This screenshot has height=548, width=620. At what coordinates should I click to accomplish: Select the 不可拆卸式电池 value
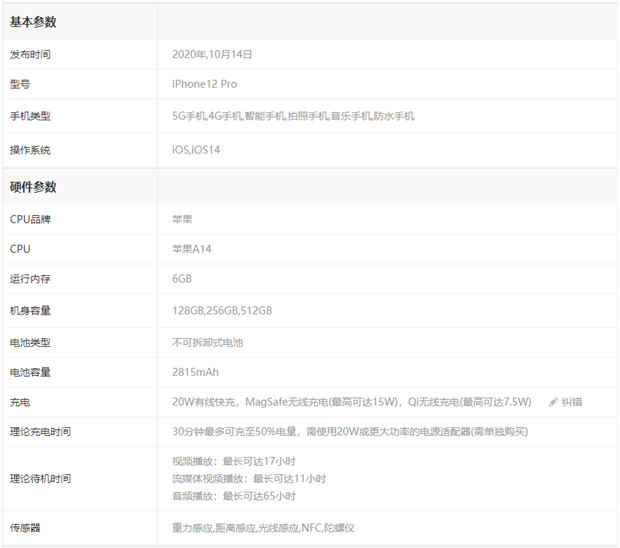tap(208, 343)
